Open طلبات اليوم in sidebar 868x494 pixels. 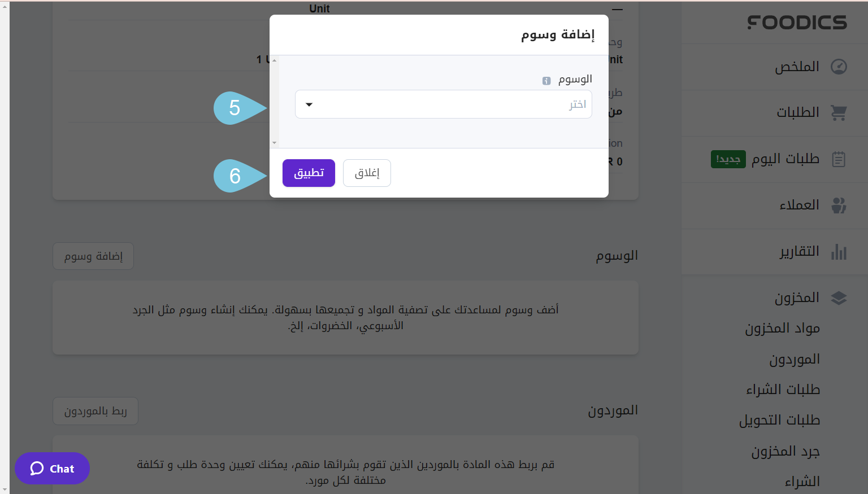785,159
